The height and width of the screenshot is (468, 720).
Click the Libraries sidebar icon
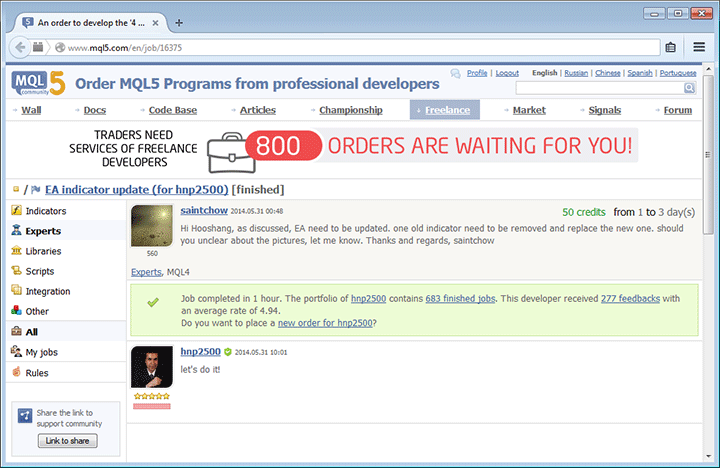click(x=17, y=250)
